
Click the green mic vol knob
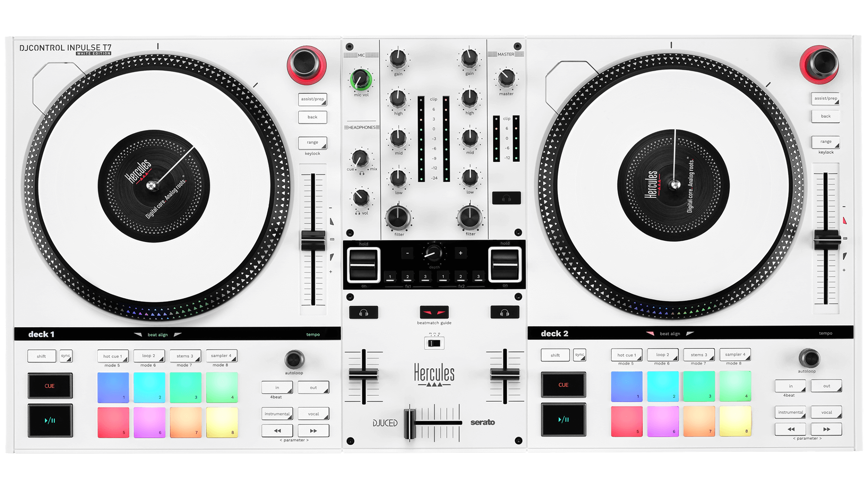click(x=361, y=80)
